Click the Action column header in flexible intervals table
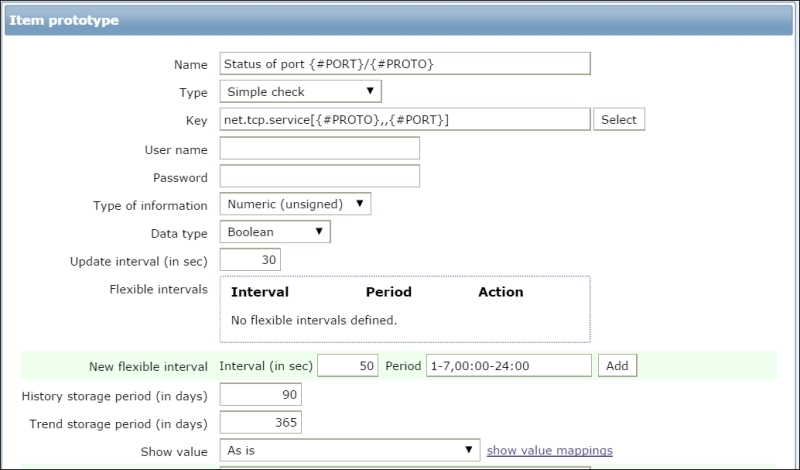The height and width of the screenshot is (470, 800). point(500,292)
